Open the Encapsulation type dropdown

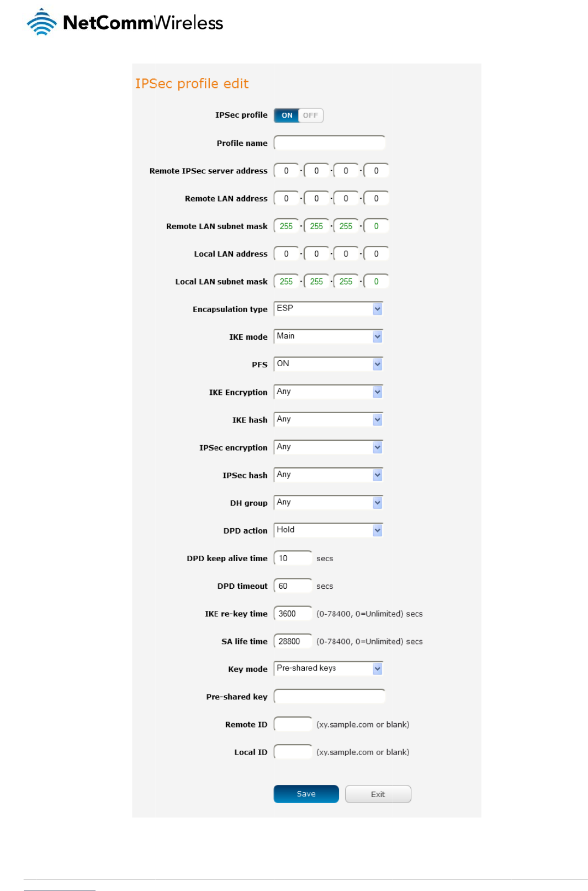coord(328,309)
